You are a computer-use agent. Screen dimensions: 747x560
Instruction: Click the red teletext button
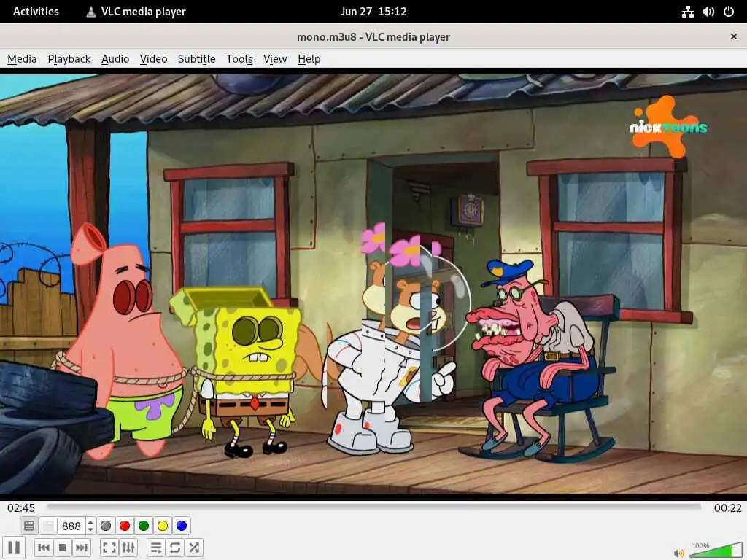(125, 526)
